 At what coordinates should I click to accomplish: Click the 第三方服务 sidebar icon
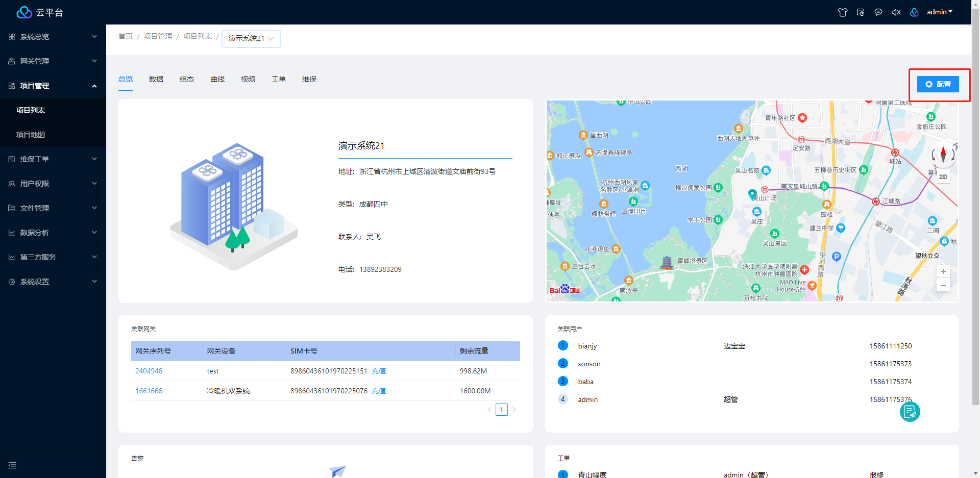pyautogui.click(x=12, y=257)
